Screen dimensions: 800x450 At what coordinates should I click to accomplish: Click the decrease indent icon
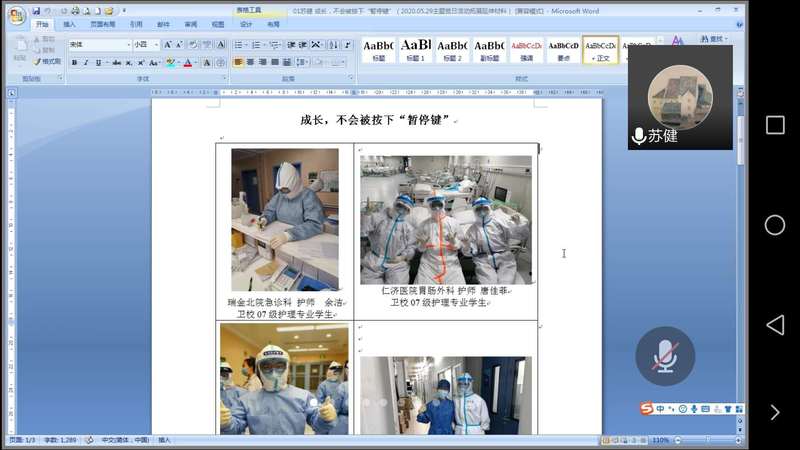[x=291, y=45]
